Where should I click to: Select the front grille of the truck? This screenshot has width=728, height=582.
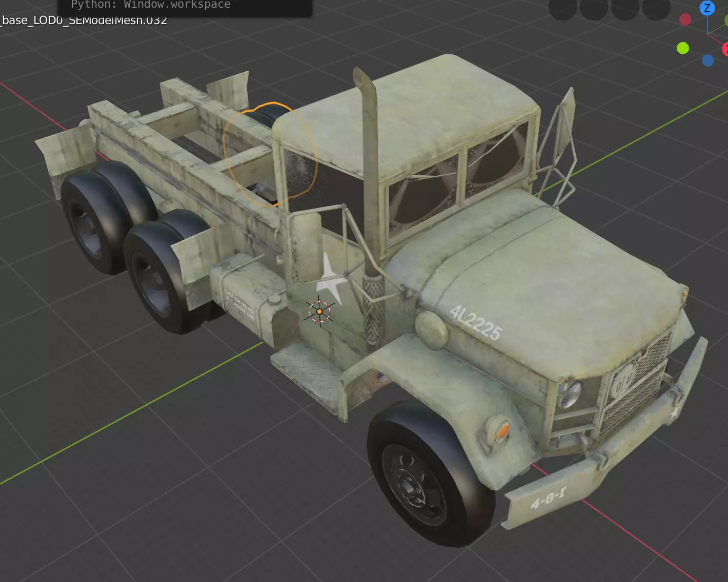coord(636,384)
